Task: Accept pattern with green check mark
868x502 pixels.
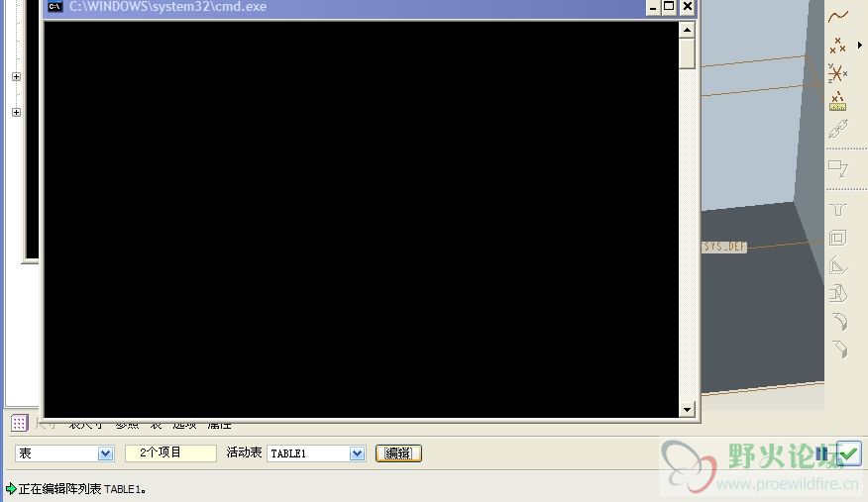Action: (848, 453)
